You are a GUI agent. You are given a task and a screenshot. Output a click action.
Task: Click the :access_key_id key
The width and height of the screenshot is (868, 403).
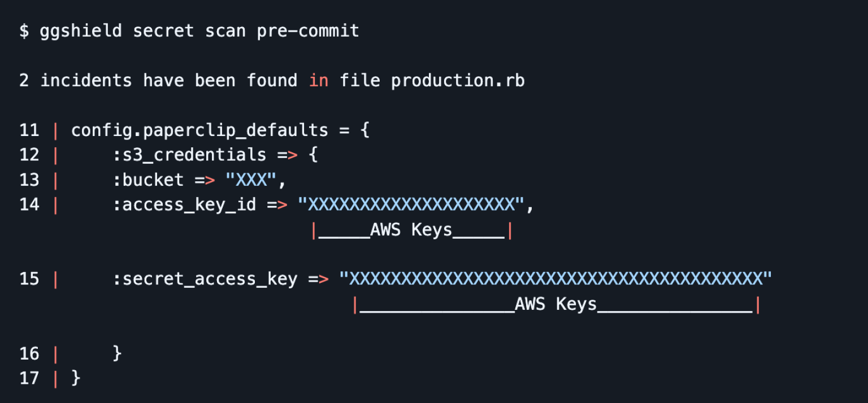[x=184, y=204]
